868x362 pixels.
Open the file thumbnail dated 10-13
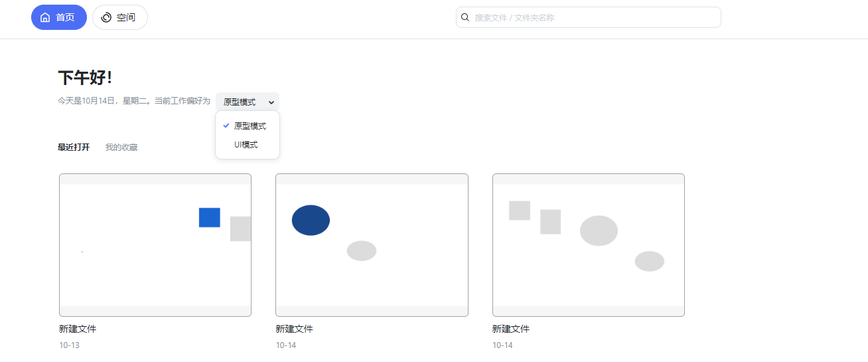pyautogui.click(x=155, y=245)
